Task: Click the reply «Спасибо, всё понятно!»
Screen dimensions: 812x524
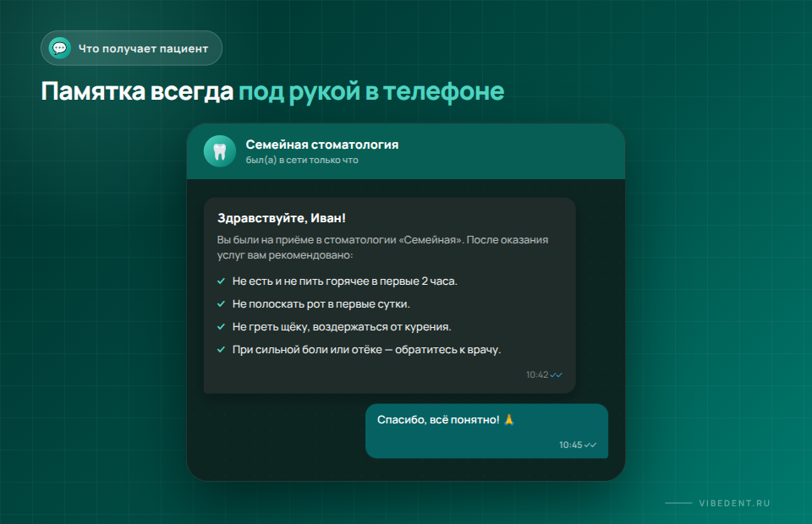Action: click(438, 419)
